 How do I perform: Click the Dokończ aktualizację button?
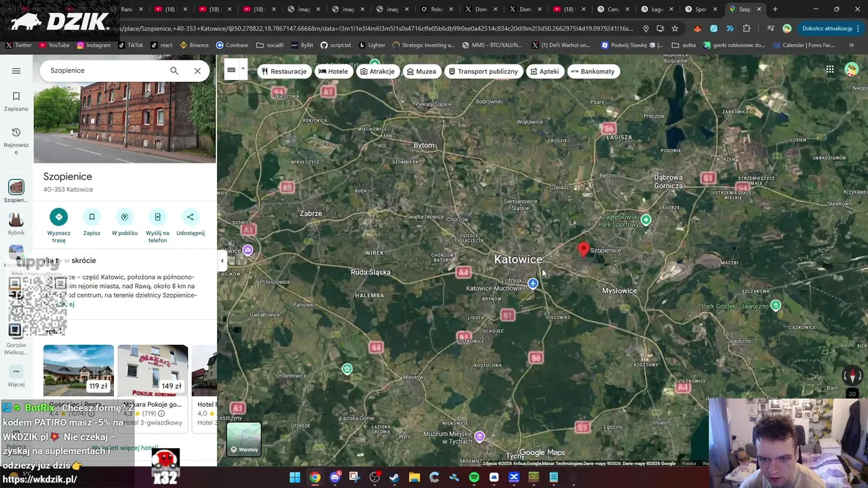click(x=831, y=28)
